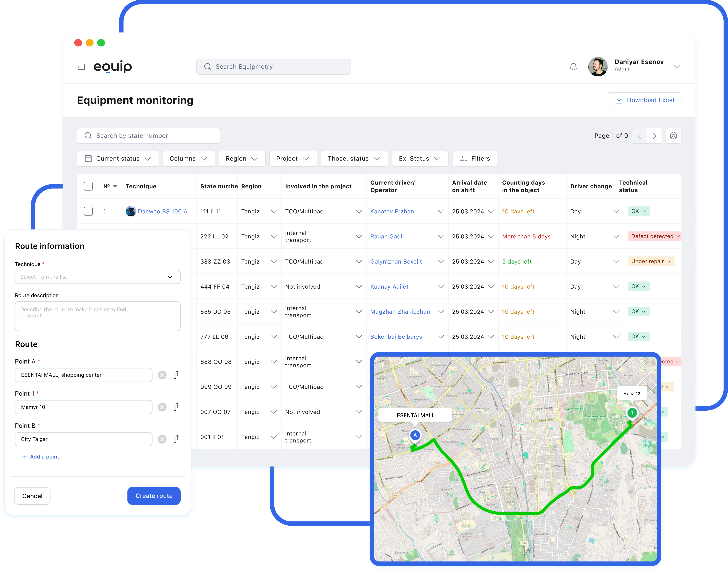Focus Search by state number field
This screenshot has height=572, width=728.
(149, 136)
